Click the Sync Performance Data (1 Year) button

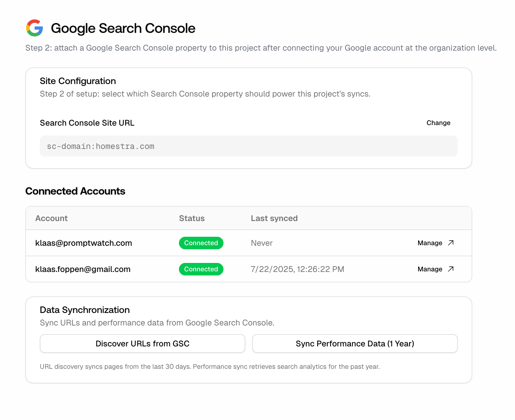(x=355, y=344)
